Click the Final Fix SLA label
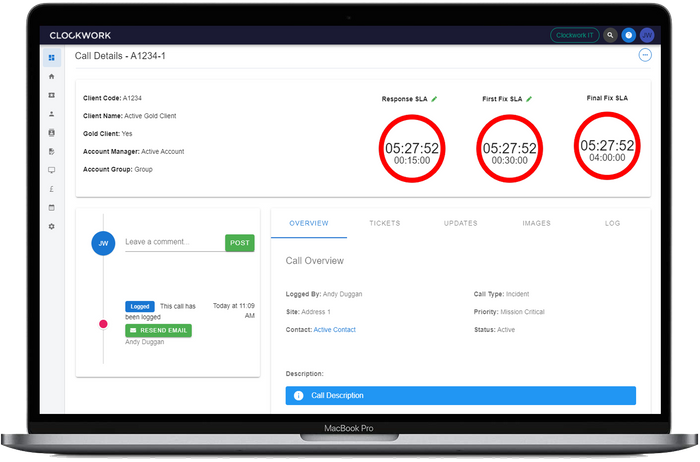The height and width of the screenshot is (462, 700). pyautogui.click(x=607, y=98)
